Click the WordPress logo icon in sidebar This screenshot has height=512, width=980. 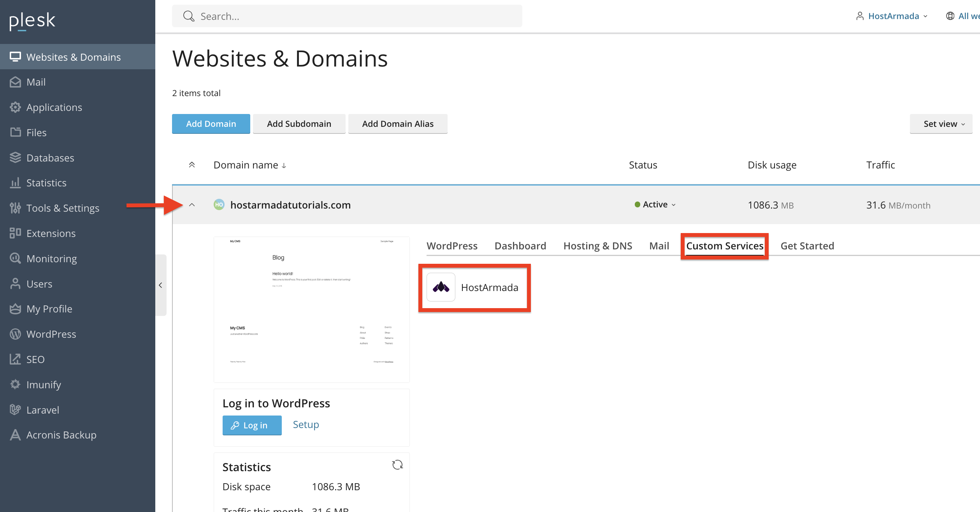tap(15, 334)
